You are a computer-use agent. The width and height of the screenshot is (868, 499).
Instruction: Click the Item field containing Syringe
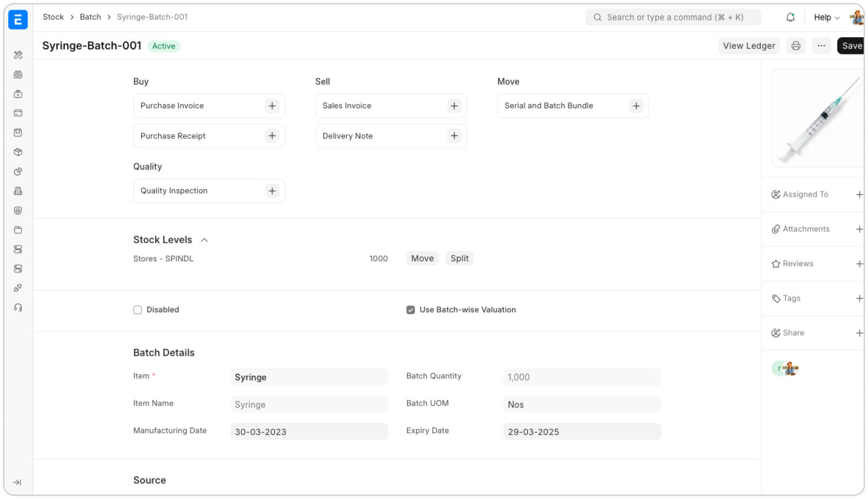pyautogui.click(x=309, y=377)
